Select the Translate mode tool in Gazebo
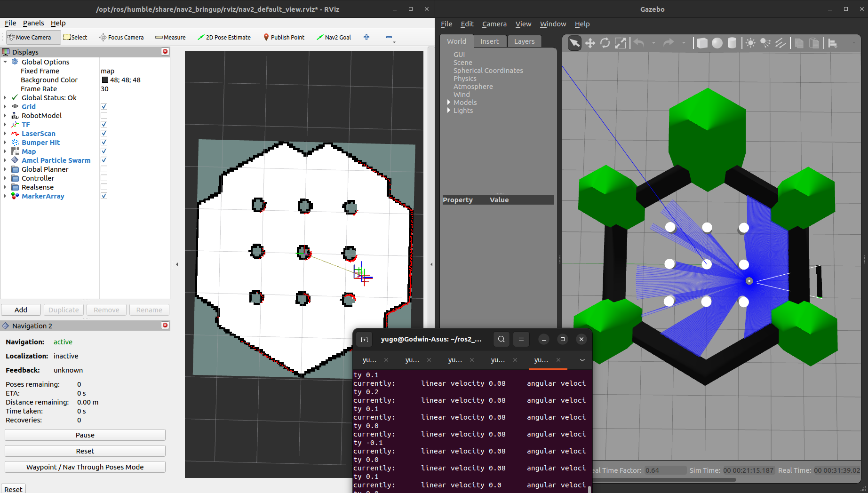This screenshot has height=493, width=868. (x=590, y=43)
